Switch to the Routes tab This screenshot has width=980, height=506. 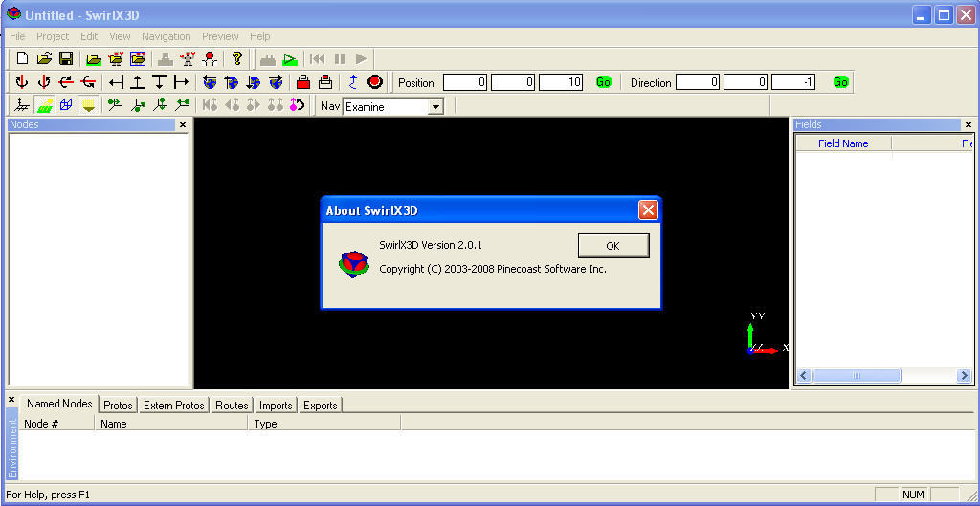coord(232,406)
